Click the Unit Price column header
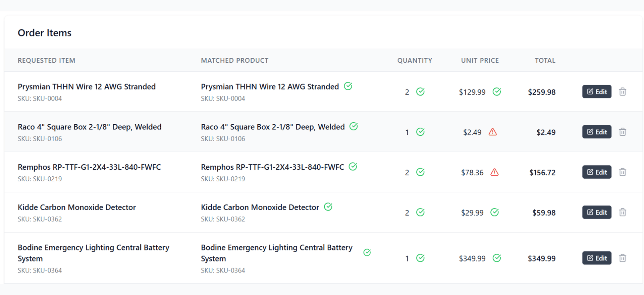Viewport: 644px width, 295px height. [480, 60]
